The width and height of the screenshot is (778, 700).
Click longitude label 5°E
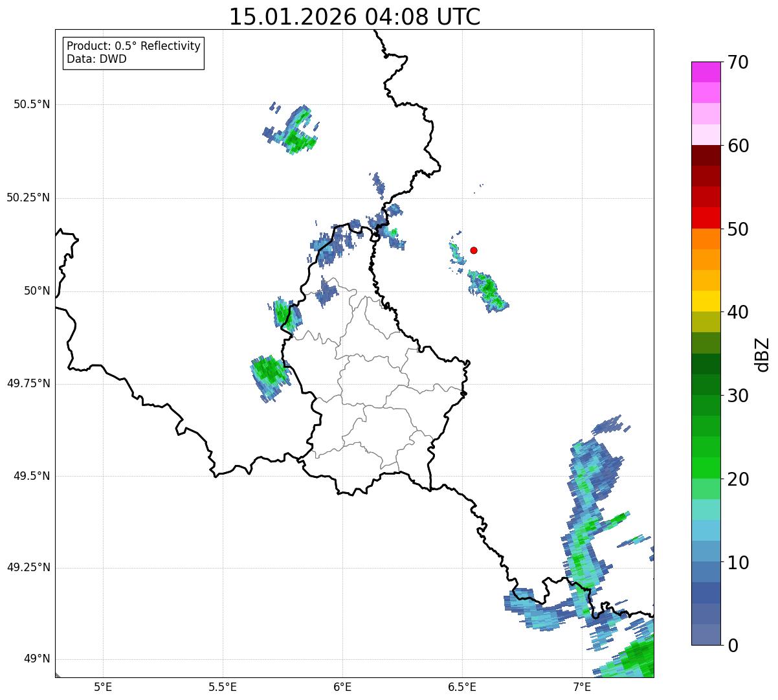pos(104,688)
